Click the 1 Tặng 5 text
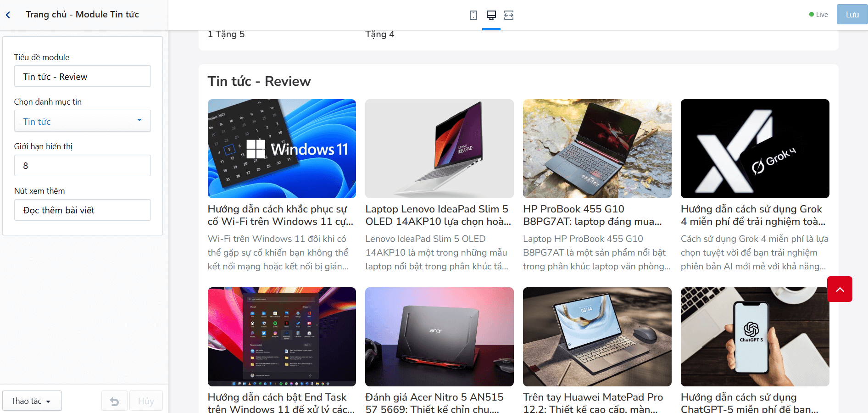 226,34
